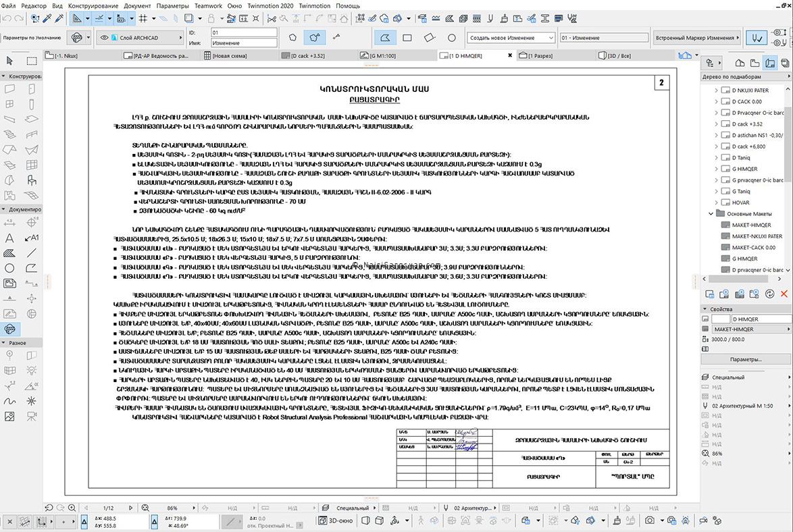Click 'Параметры по Умолчанию' button
793x532 pixels.
[32, 38]
